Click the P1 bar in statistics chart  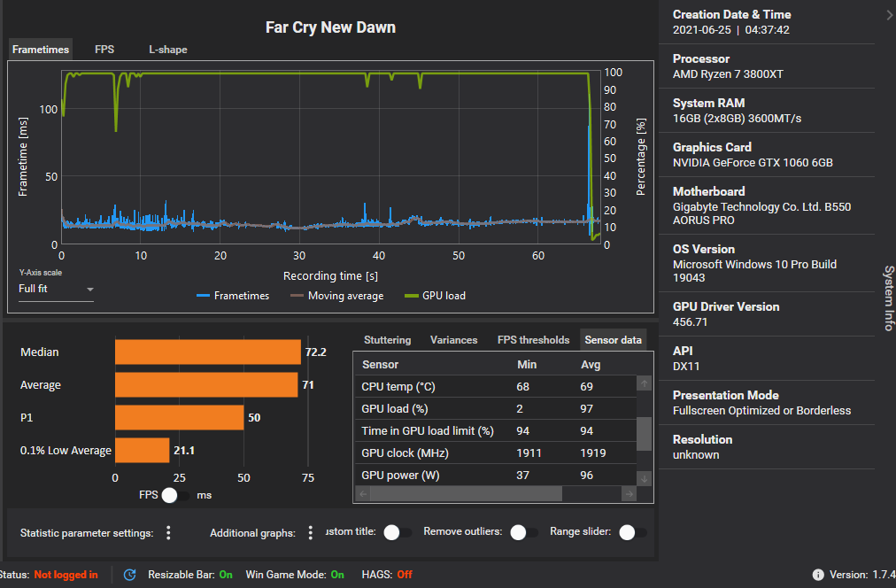[180, 418]
